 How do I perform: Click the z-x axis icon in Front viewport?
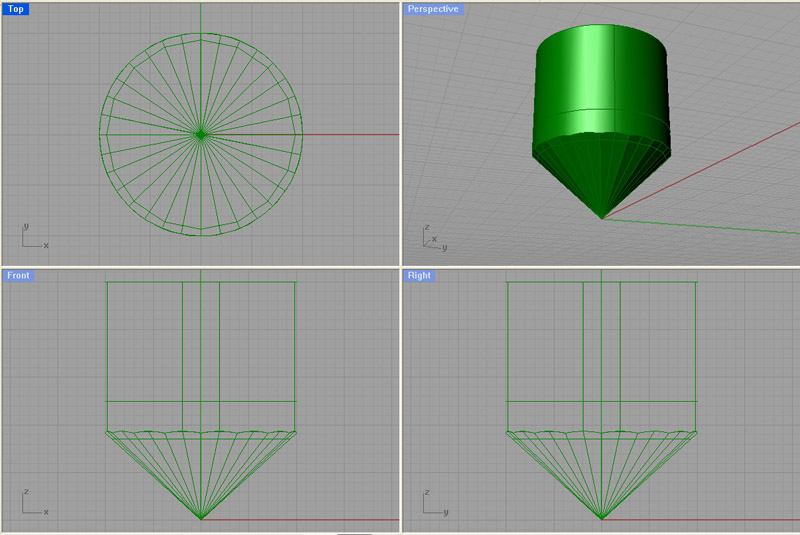(x=35, y=502)
